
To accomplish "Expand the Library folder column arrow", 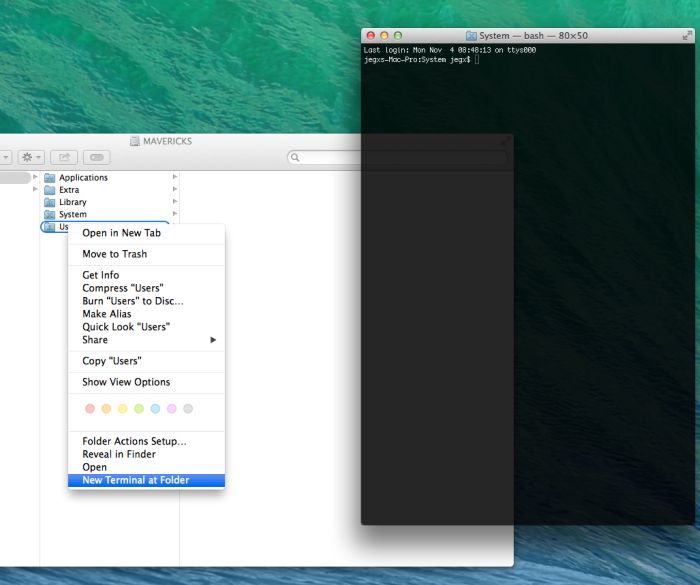I will point(175,202).
